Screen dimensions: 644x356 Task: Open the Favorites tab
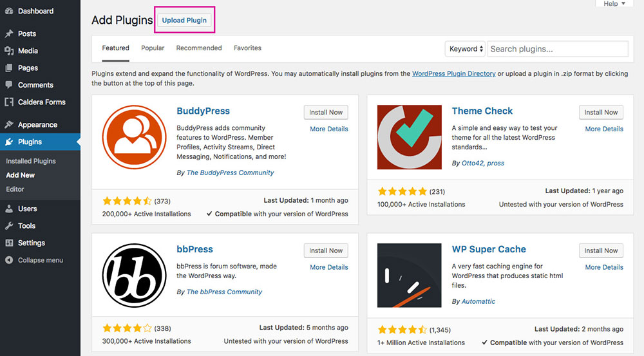click(x=247, y=48)
